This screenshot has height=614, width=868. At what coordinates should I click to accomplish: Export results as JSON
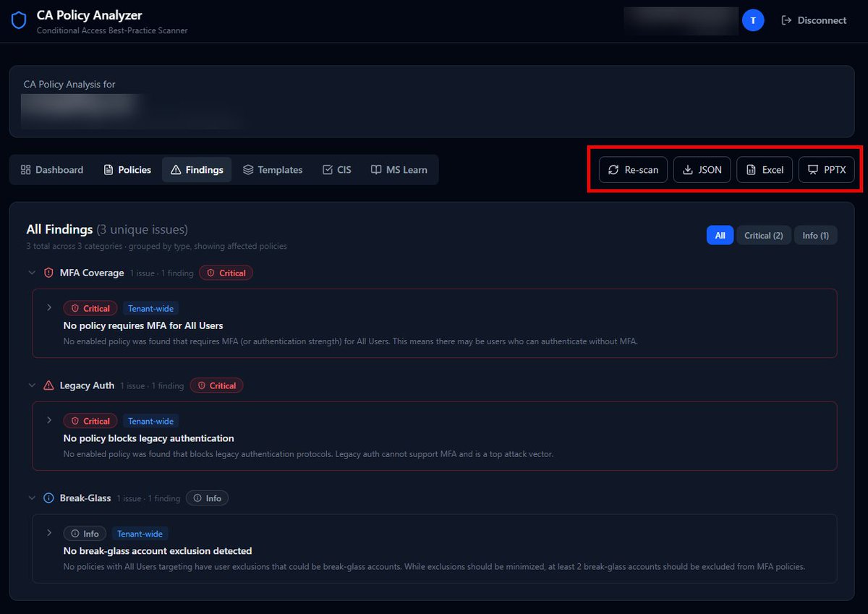702,170
